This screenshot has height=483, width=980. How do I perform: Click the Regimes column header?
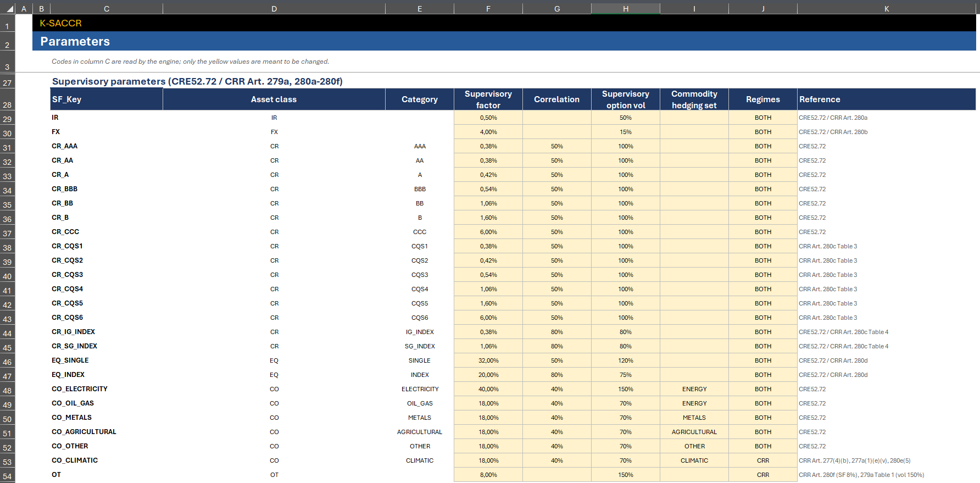point(763,99)
